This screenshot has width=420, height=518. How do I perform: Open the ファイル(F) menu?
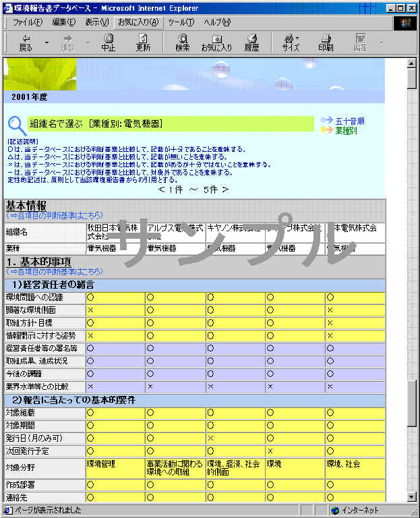(28, 22)
